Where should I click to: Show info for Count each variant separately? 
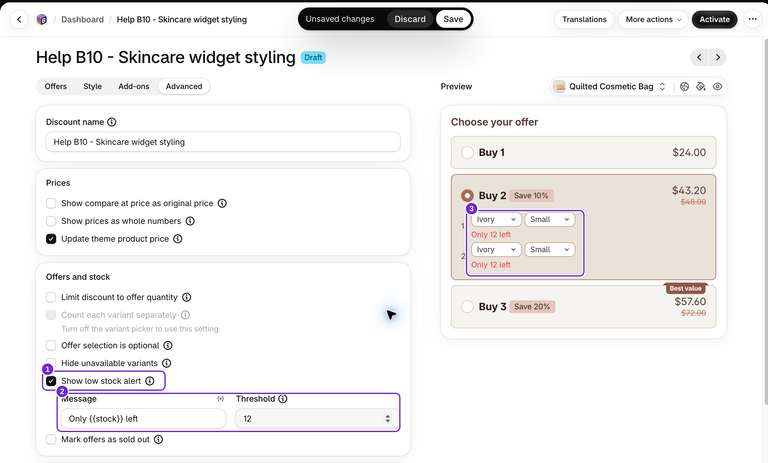(x=185, y=315)
